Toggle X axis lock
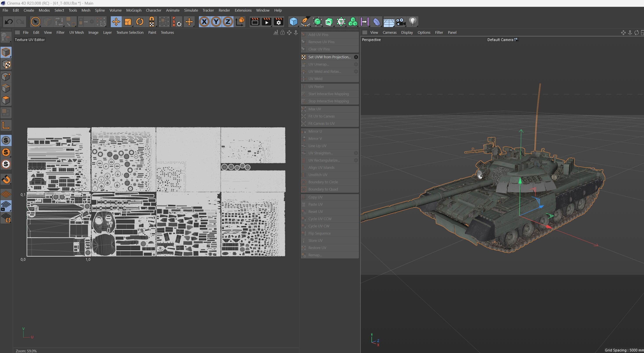 point(204,22)
